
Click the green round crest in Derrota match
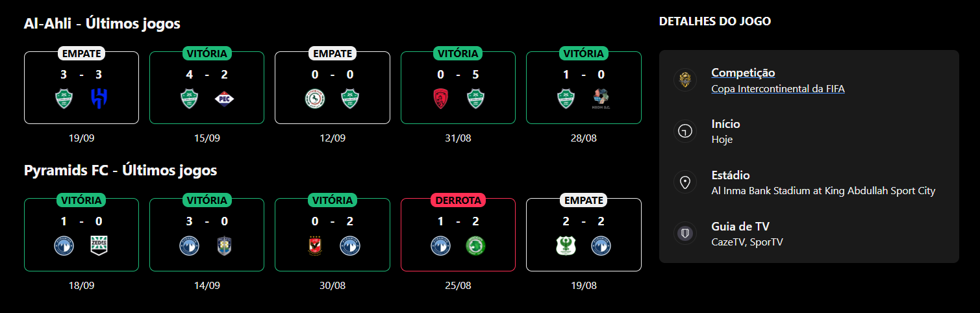pyautogui.click(x=475, y=245)
